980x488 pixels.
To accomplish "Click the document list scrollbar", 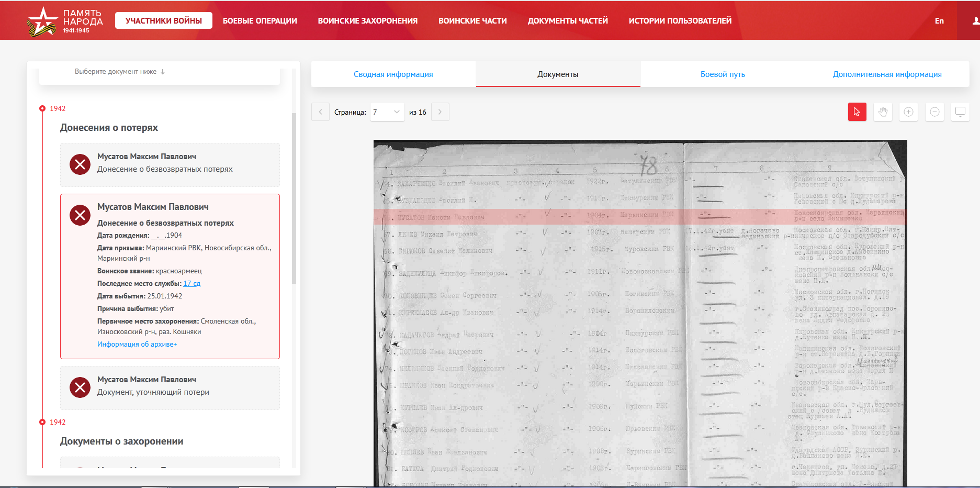I will (294, 199).
